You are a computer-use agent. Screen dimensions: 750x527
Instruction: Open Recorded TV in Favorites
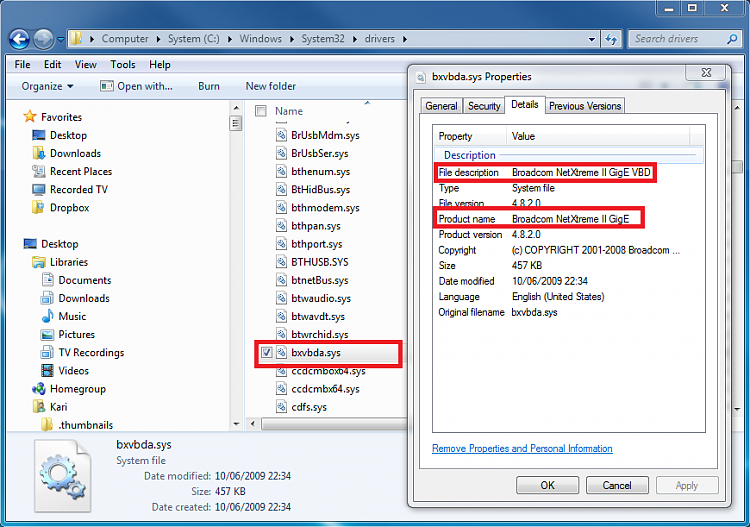pyautogui.click(x=79, y=190)
